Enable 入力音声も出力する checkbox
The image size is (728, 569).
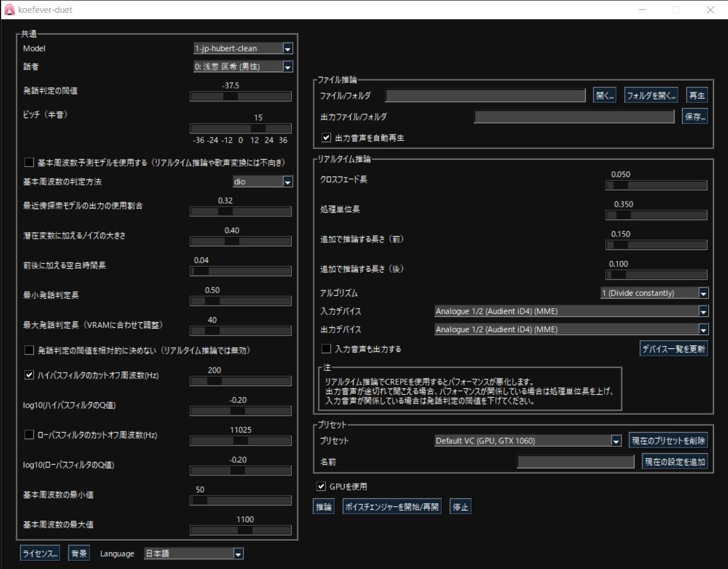[326, 349]
